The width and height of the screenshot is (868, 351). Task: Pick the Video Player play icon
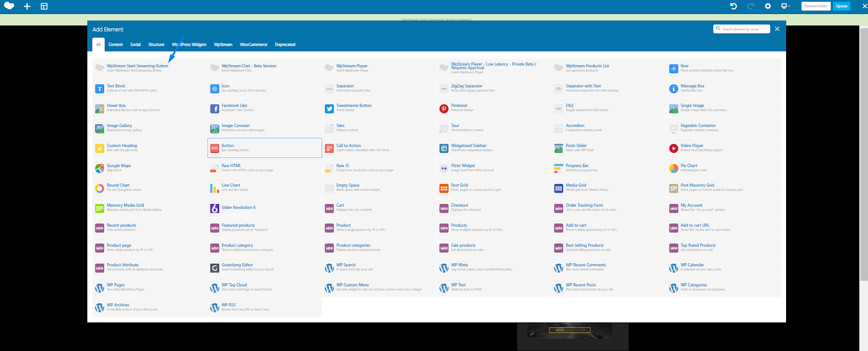point(673,148)
